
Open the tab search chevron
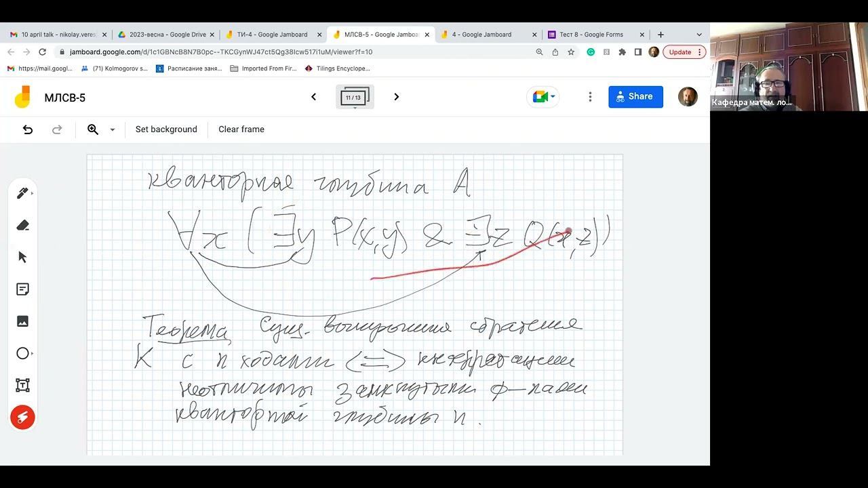pos(699,35)
